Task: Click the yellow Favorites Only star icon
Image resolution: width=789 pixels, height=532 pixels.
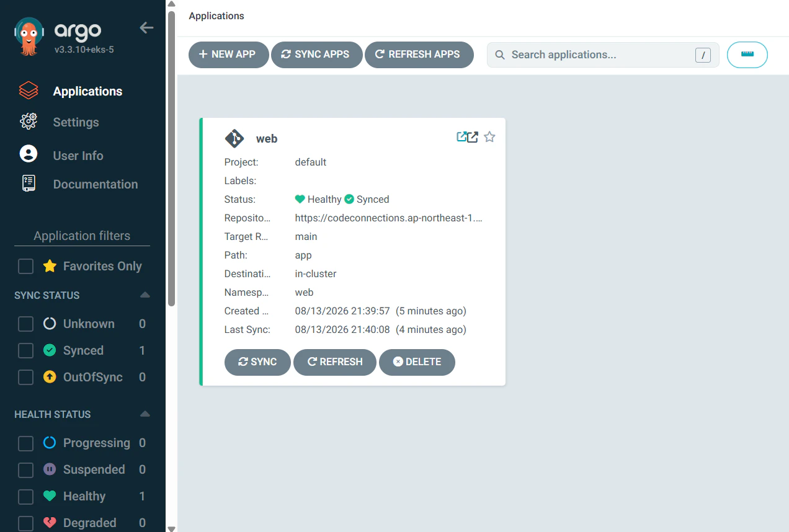Action: tap(50, 266)
